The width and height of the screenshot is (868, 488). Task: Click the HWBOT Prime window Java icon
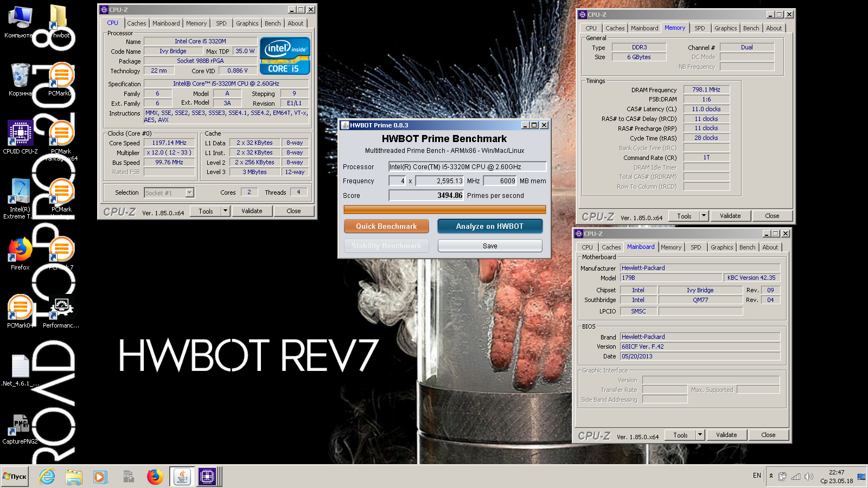point(344,125)
